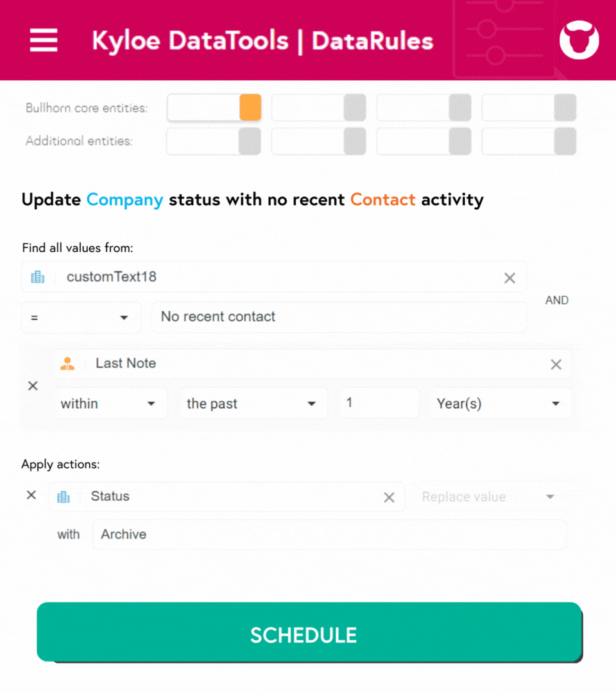Click the company building icon beside customText18
This screenshot has height=693, width=616.
(38, 277)
